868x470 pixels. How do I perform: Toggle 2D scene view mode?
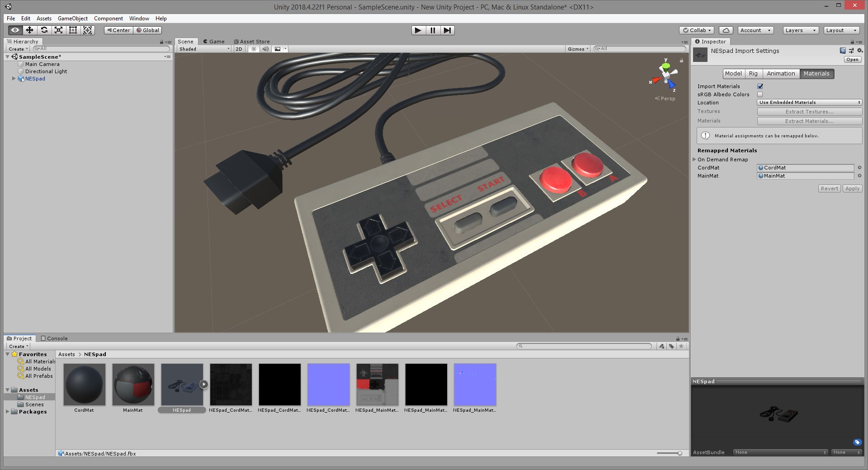[x=239, y=49]
